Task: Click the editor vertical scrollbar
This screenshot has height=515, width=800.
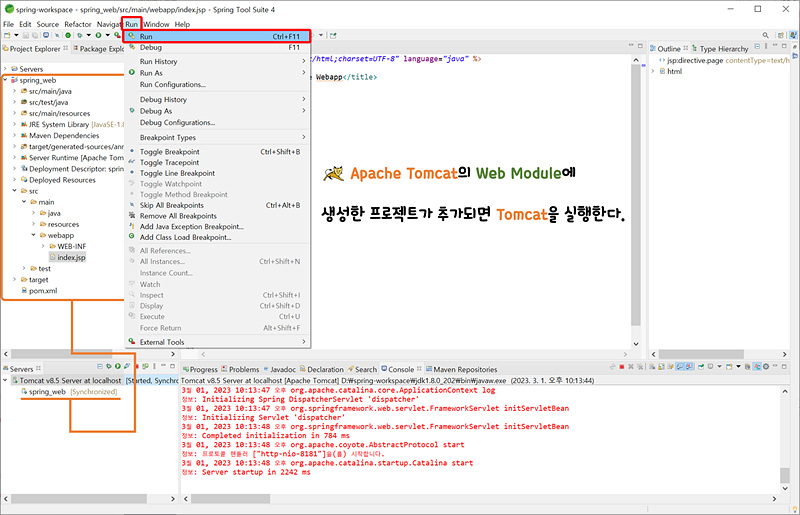Action: tap(636, 194)
